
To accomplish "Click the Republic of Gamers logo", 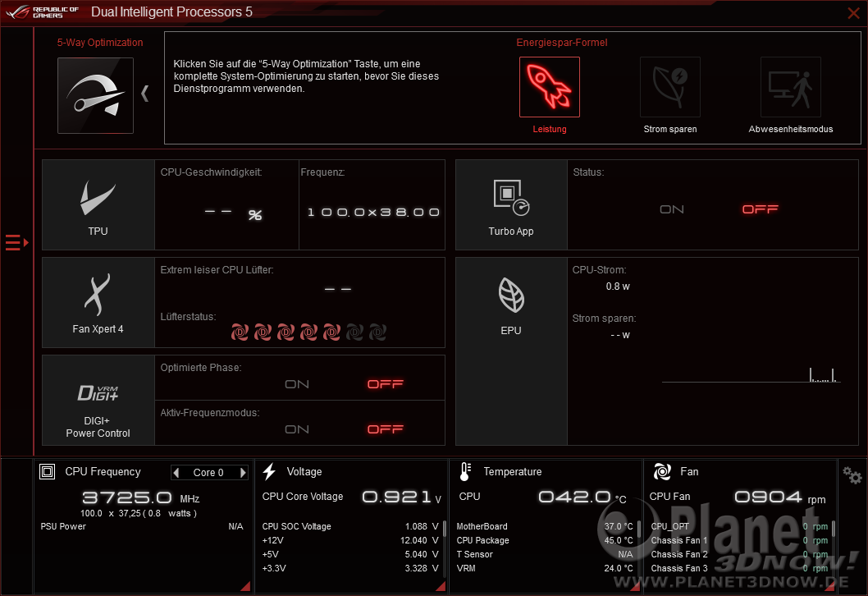I will [x=42, y=12].
